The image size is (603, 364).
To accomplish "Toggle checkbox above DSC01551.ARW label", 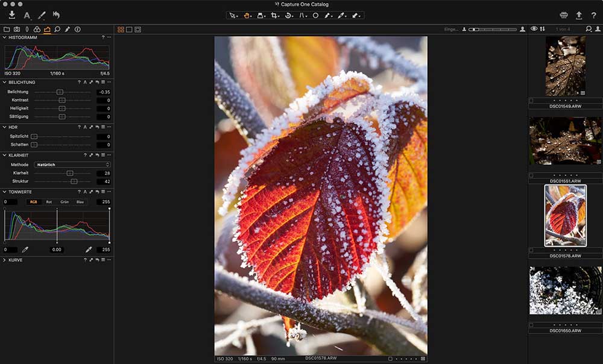I will (531, 175).
